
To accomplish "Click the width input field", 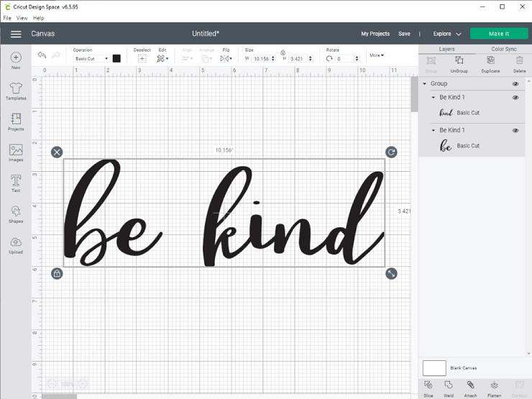I will [x=261, y=59].
